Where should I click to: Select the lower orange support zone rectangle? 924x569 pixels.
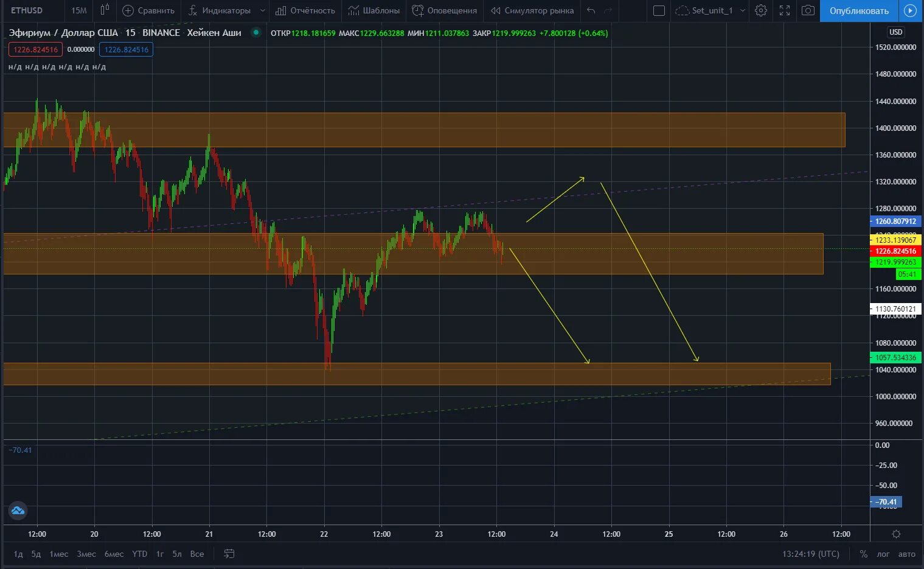click(x=417, y=374)
